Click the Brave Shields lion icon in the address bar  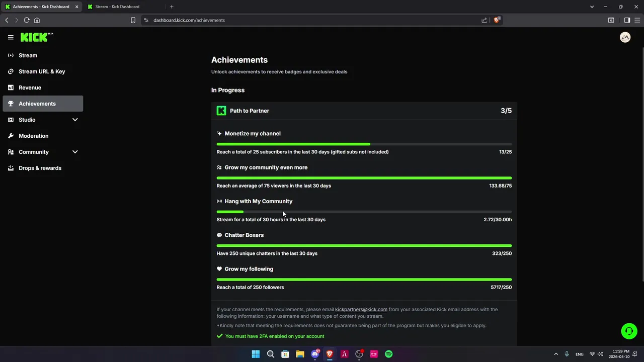(x=497, y=20)
